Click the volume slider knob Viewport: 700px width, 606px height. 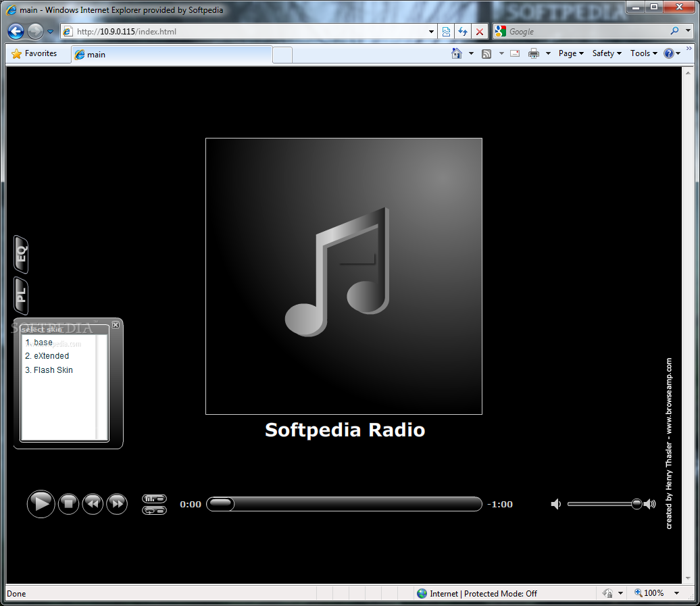(636, 504)
